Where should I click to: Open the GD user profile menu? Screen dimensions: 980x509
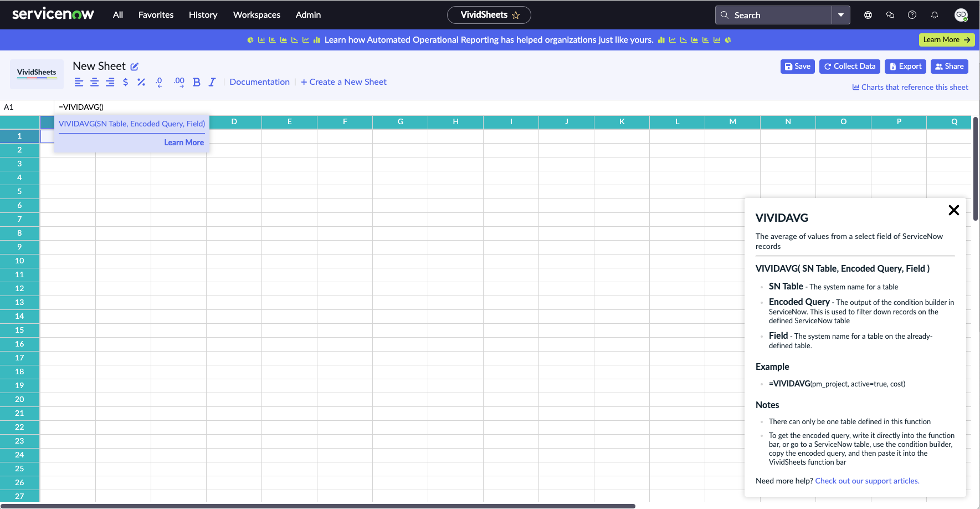click(x=961, y=15)
